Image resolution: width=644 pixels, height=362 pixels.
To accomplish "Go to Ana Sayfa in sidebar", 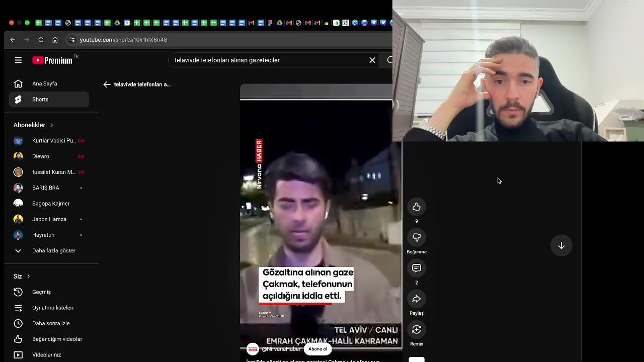I will point(49,84).
